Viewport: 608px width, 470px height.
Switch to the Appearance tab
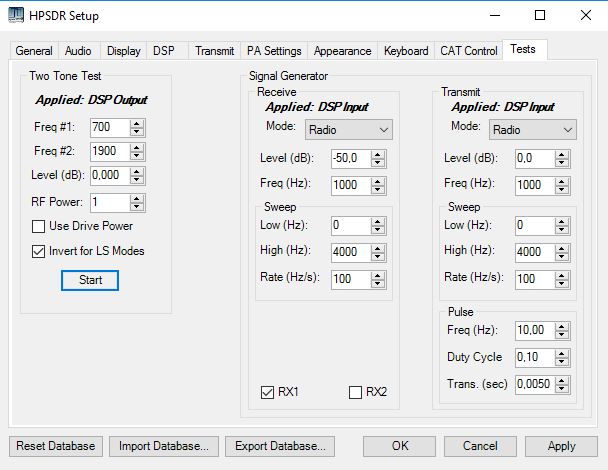click(342, 51)
